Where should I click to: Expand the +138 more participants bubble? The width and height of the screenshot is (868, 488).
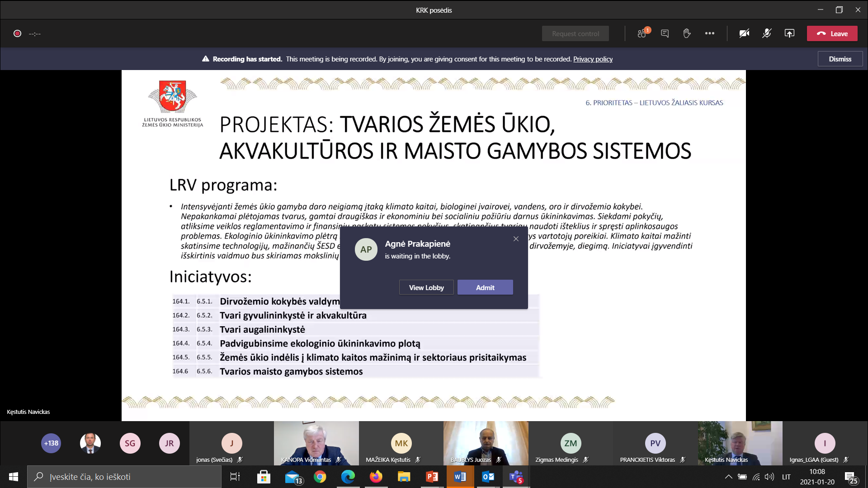[x=51, y=443]
